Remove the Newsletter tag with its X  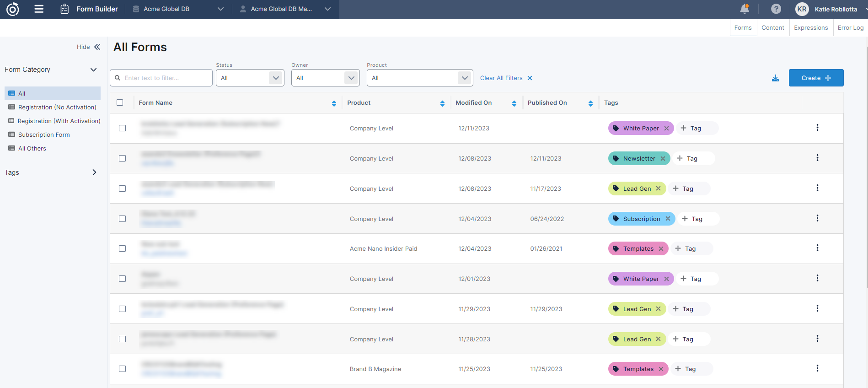(663, 159)
